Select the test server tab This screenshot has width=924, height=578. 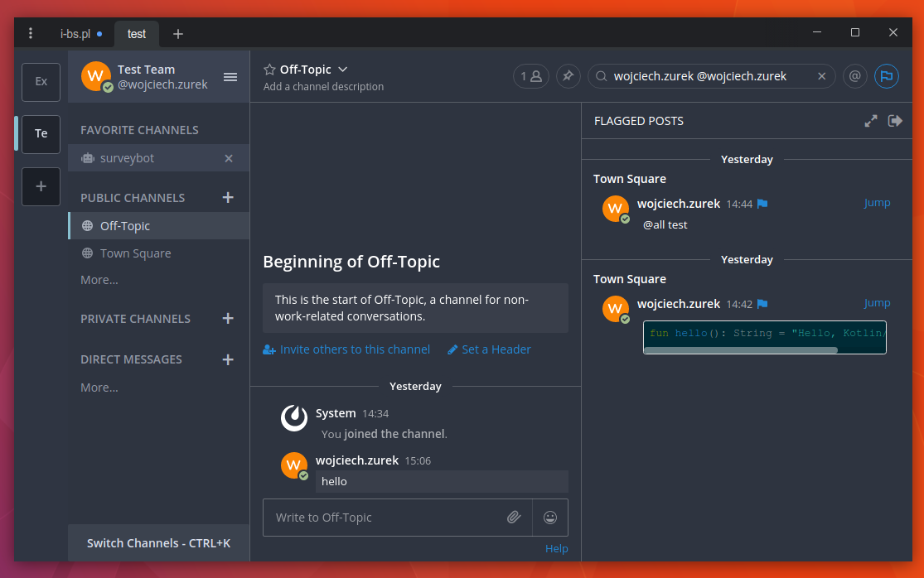coord(137,34)
